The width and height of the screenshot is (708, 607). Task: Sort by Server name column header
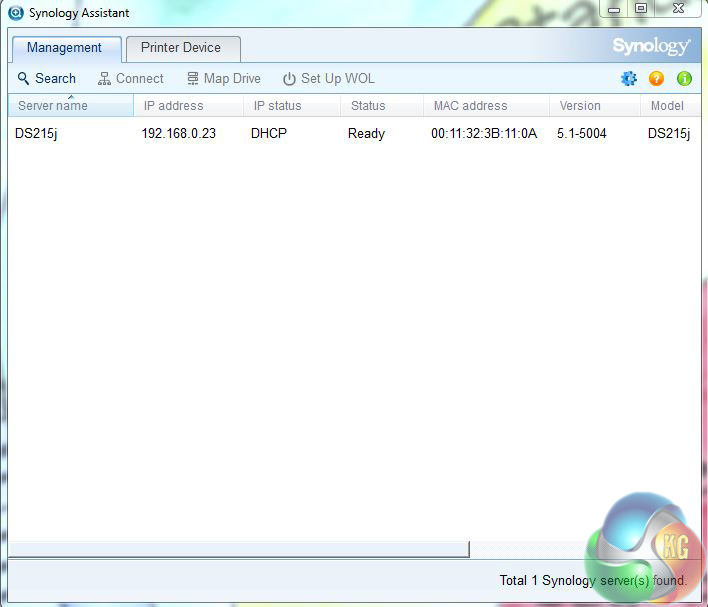point(71,106)
